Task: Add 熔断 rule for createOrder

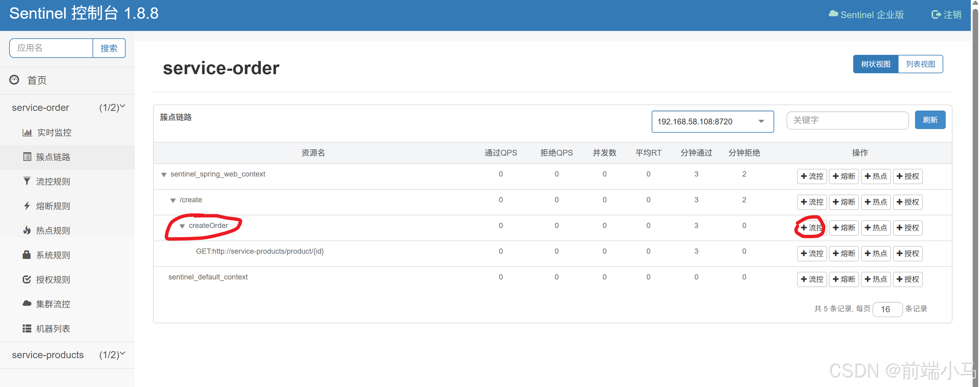Action: point(844,228)
